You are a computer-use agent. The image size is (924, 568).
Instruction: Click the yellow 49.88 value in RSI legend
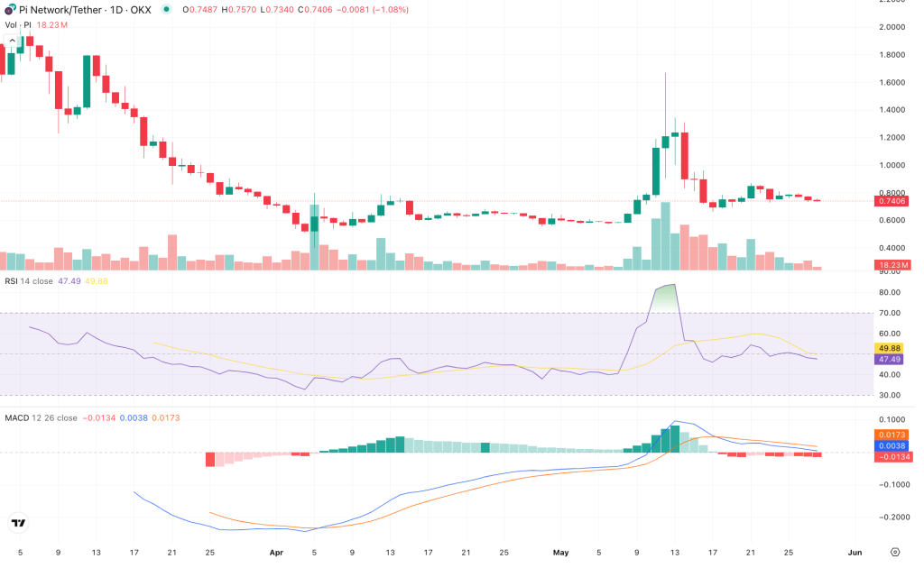coord(96,281)
